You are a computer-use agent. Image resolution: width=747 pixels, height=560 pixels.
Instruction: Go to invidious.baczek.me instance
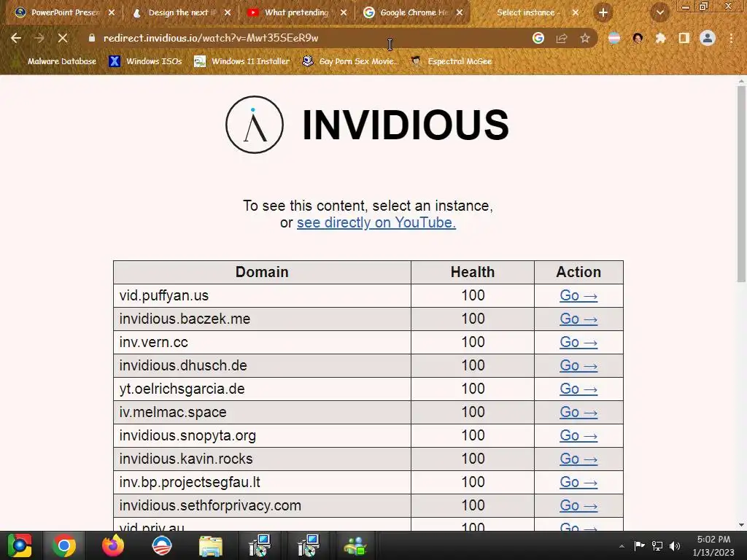tap(578, 319)
